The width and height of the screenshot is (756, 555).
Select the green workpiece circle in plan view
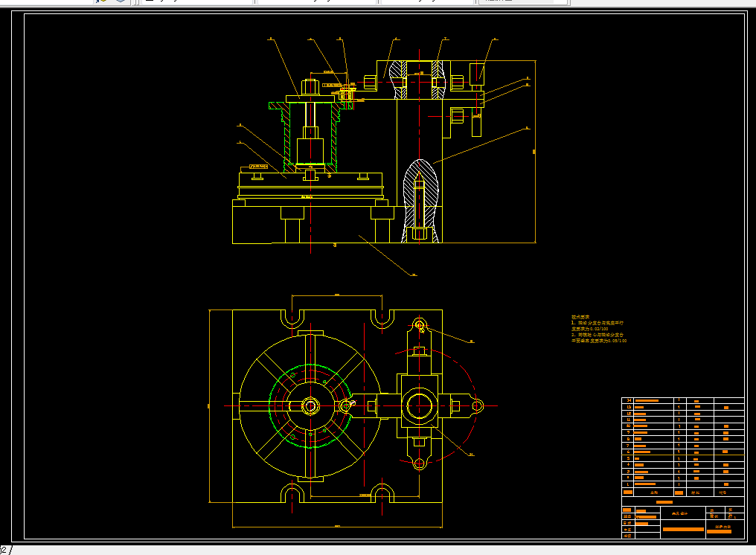point(310,406)
